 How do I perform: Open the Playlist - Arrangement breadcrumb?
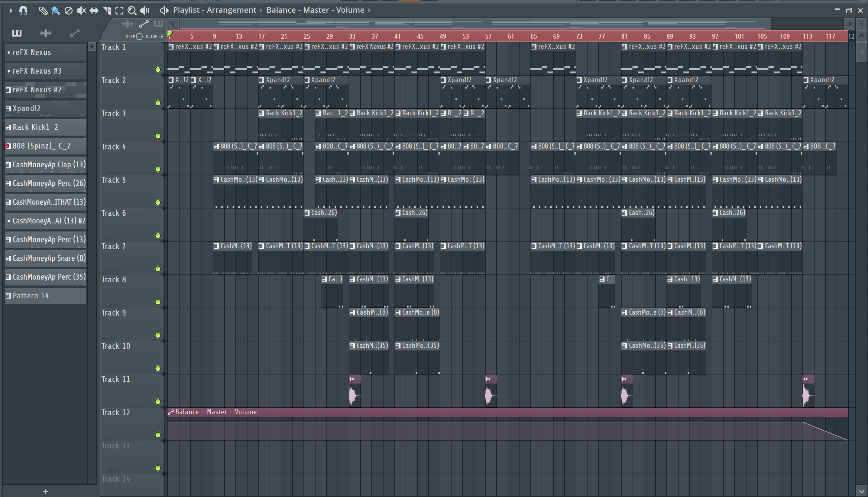point(215,10)
